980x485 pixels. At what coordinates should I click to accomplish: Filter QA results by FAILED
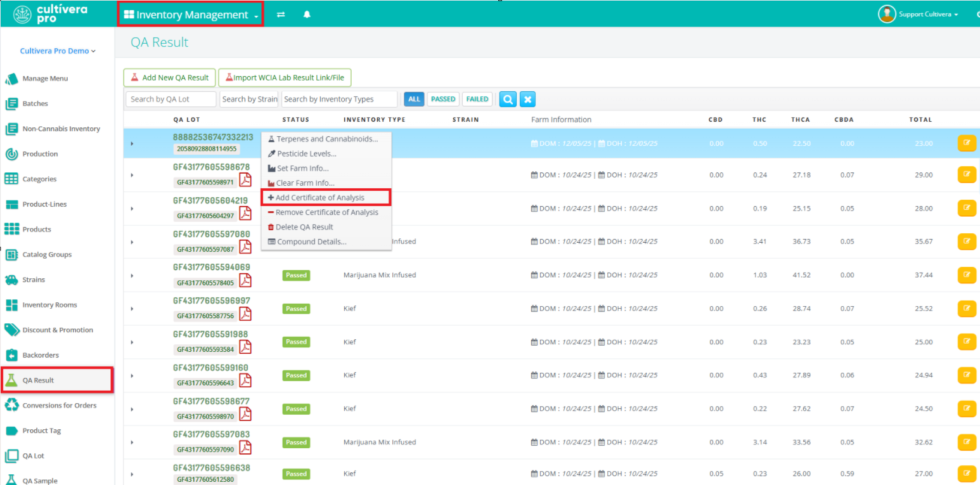point(477,99)
